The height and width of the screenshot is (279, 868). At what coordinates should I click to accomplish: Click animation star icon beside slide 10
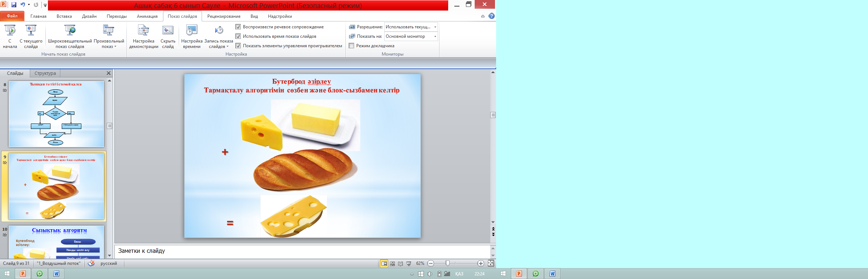pyautogui.click(x=5, y=235)
